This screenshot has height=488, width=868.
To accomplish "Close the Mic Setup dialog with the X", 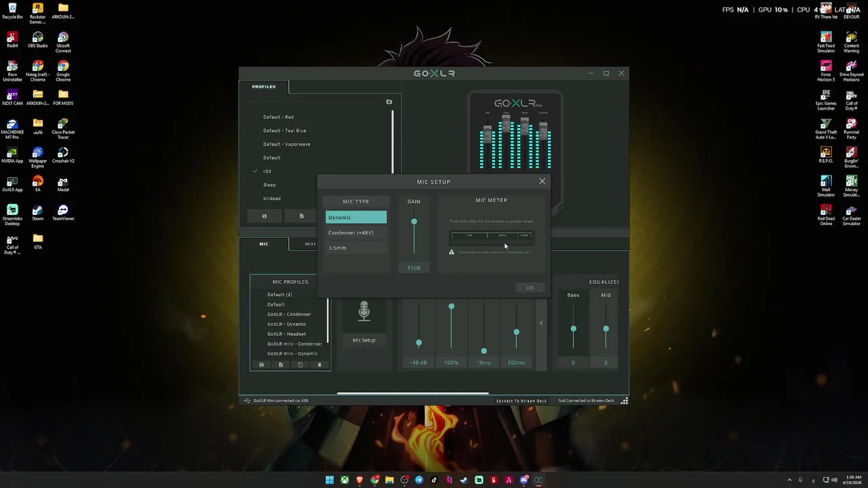I will [x=542, y=182].
